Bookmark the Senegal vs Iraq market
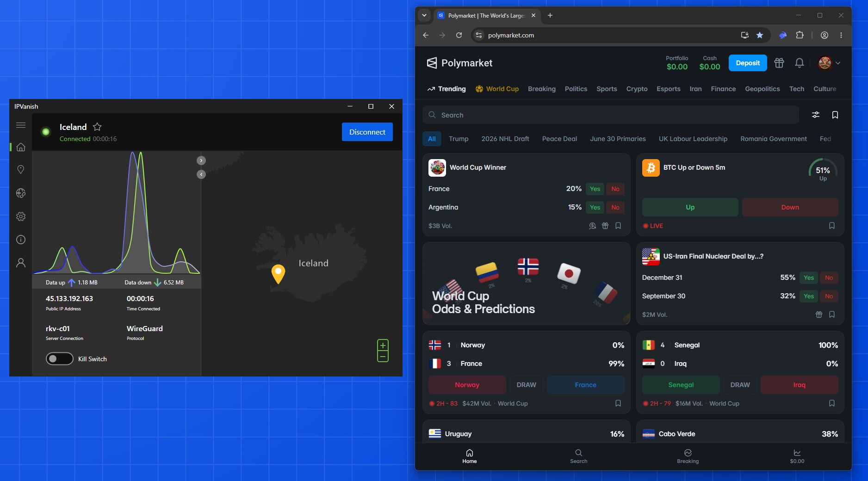Viewport: 868px width, 481px height. point(832,403)
